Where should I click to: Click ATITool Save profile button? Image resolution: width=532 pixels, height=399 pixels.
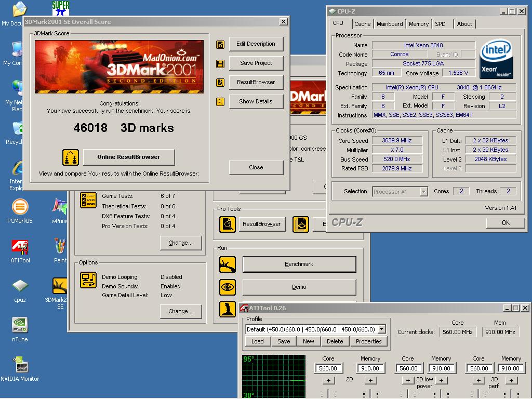(284, 342)
